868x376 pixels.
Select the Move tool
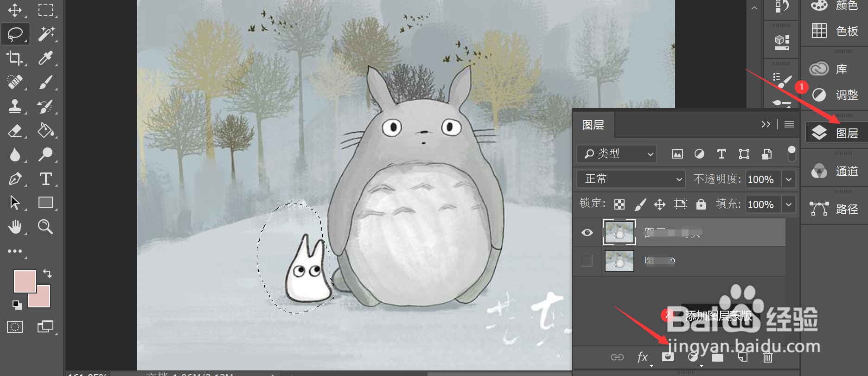tap(15, 10)
